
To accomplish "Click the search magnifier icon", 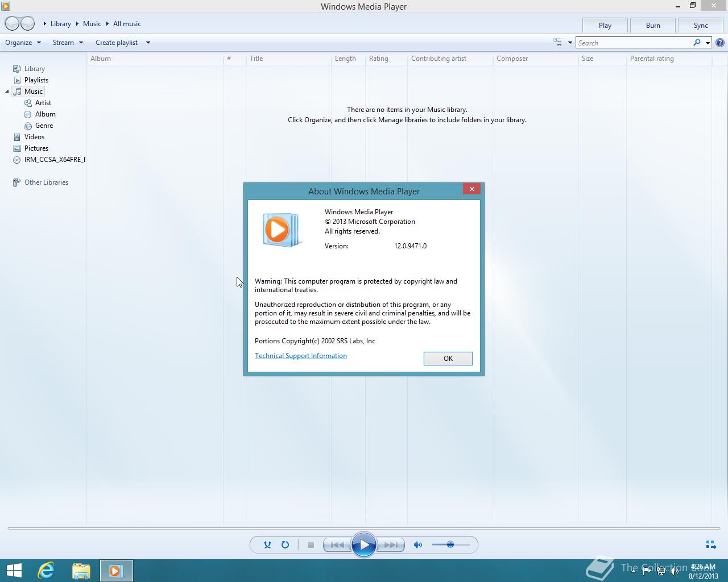I will (x=697, y=43).
